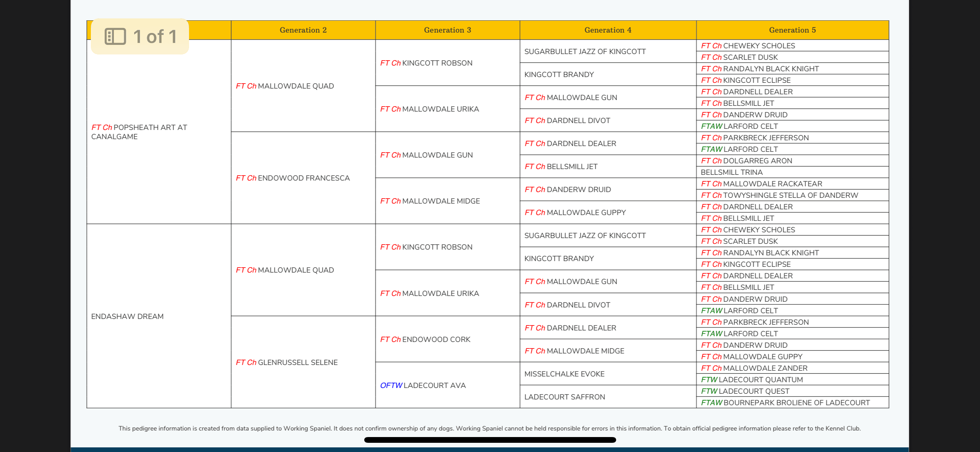Viewport: 980px width, 452px height.
Task: Select BELLSMILL TRINA in Generation 5
Action: (732, 172)
